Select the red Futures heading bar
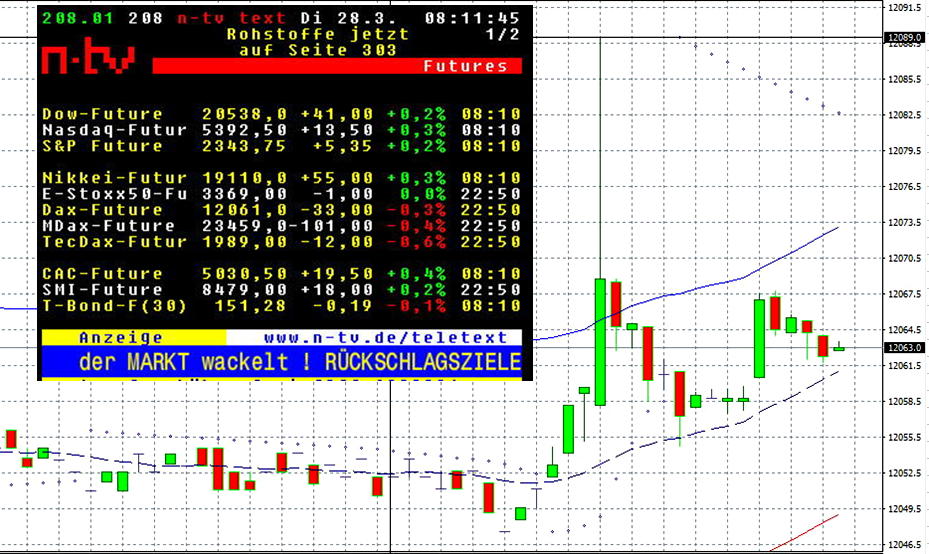The height and width of the screenshot is (554, 929). pyautogui.click(x=337, y=66)
